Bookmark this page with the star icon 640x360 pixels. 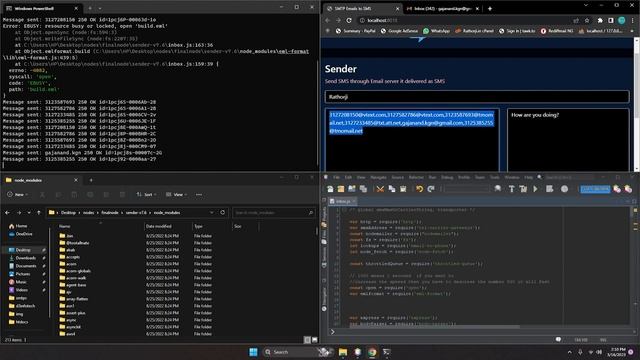coord(587,20)
